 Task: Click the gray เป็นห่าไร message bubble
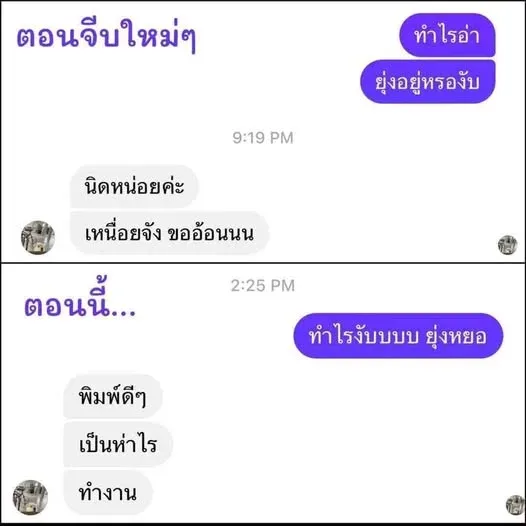click(x=118, y=444)
